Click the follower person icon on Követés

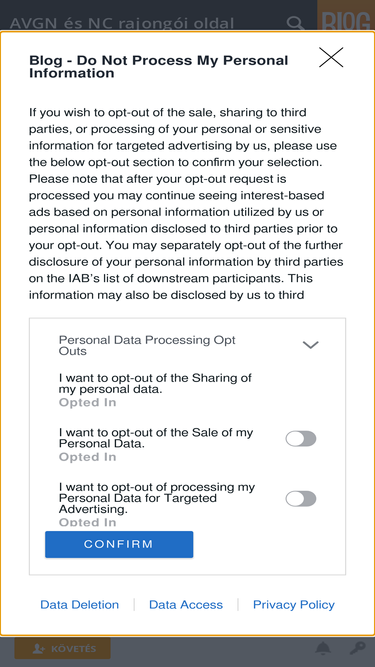tap(39, 649)
